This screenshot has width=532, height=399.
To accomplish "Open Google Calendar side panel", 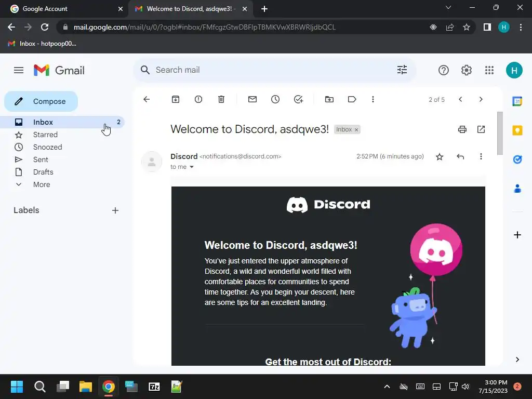I will pos(517,101).
